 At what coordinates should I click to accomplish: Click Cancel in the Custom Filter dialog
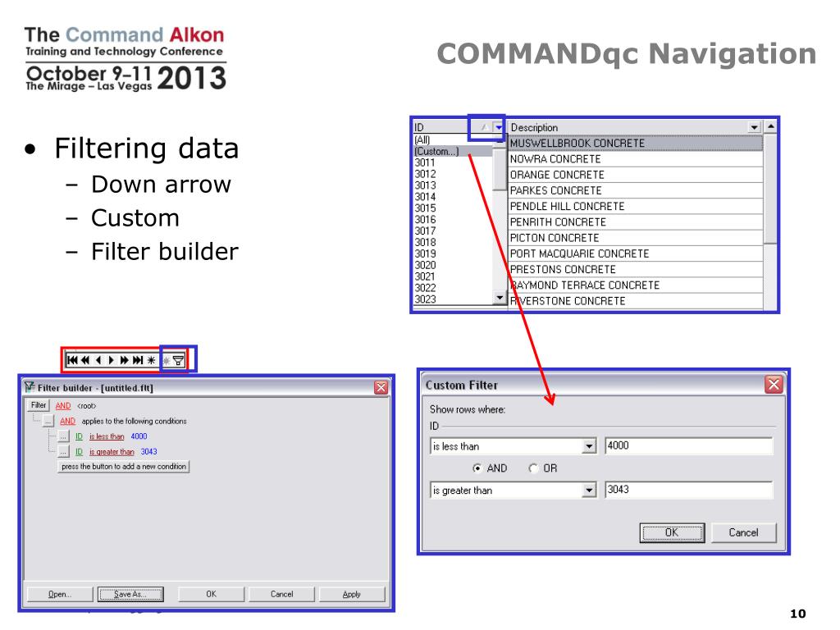(x=743, y=532)
